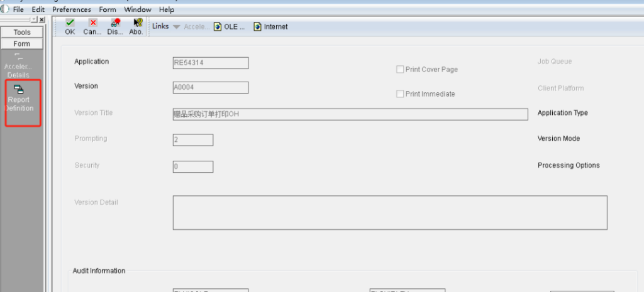Open Report Definition in the sidebar

click(19, 99)
